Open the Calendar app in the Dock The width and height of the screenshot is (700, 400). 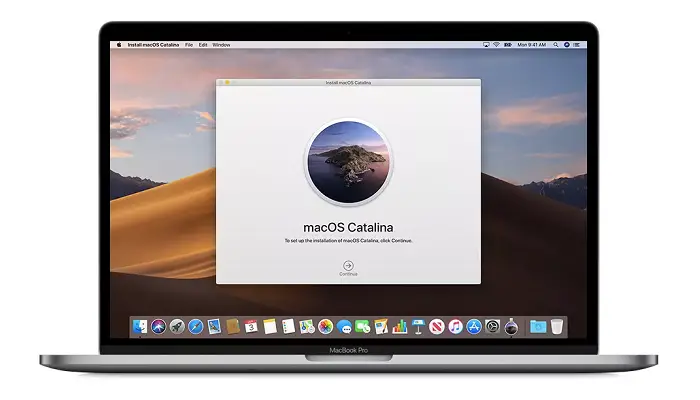[x=252, y=326]
